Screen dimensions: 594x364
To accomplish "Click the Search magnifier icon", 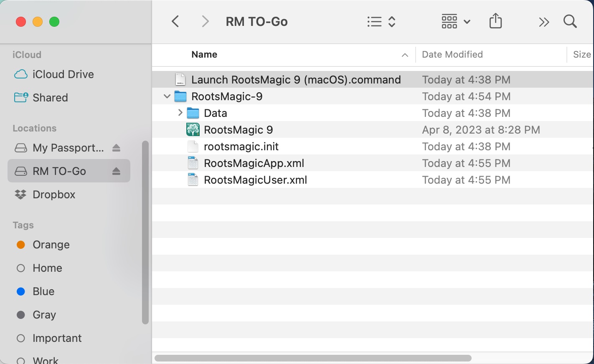I will click(x=570, y=21).
